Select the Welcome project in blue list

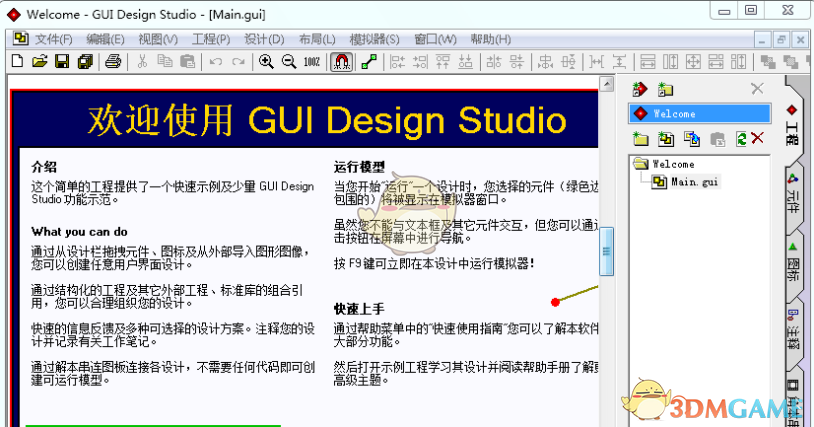click(x=700, y=114)
